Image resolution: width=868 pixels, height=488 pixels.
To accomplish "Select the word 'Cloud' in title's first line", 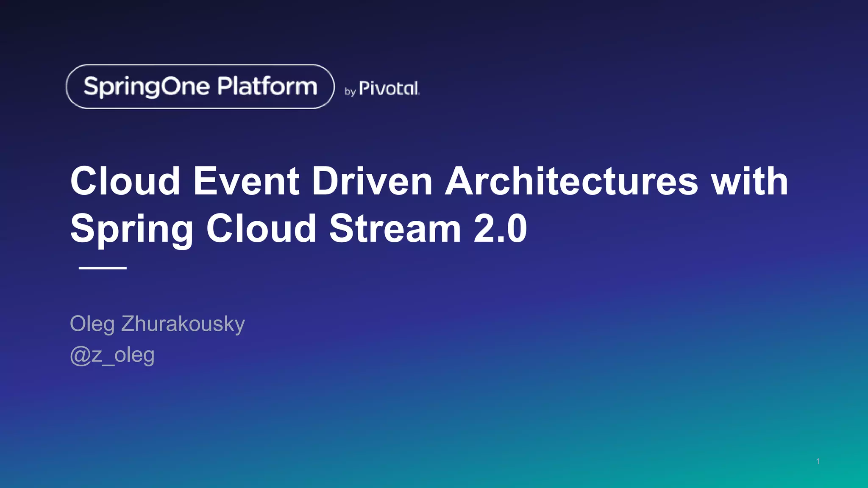I will pyautogui.click(x=125, y=181).
